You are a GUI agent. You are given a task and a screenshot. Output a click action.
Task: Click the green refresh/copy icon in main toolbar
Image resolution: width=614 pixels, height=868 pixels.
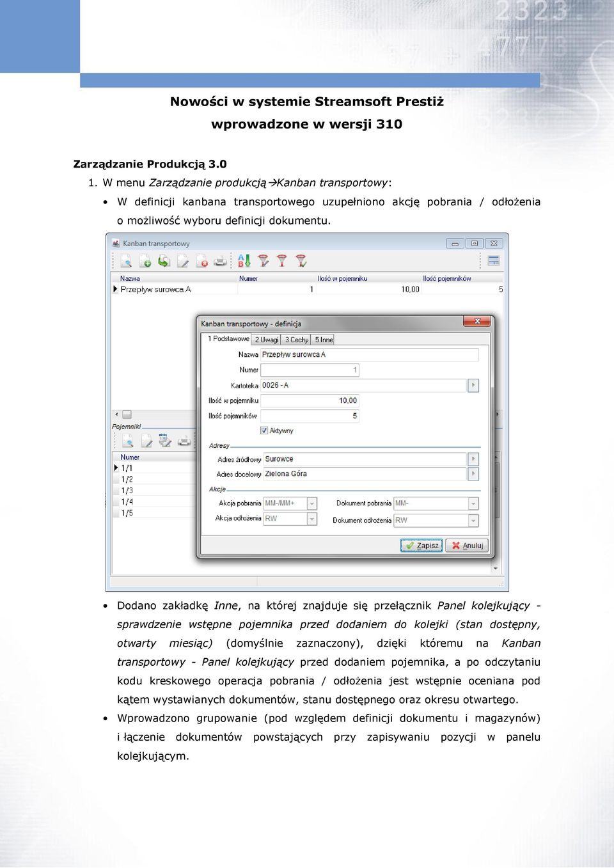coord(164,261)
